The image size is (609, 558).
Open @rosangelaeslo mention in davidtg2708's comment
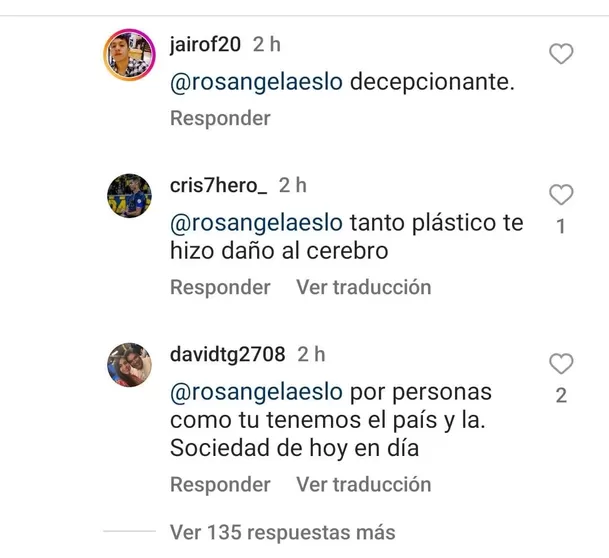point(256,393)
